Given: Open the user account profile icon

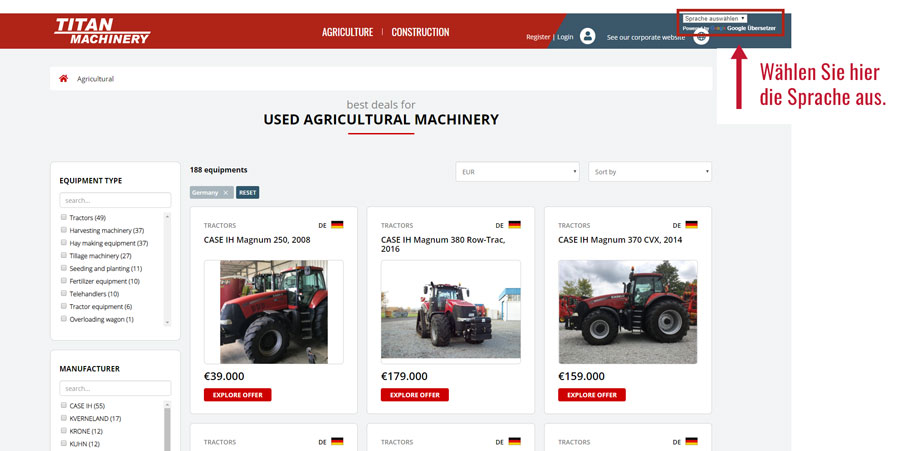Looking at the screenshot, I should click(x=587, y=36).
